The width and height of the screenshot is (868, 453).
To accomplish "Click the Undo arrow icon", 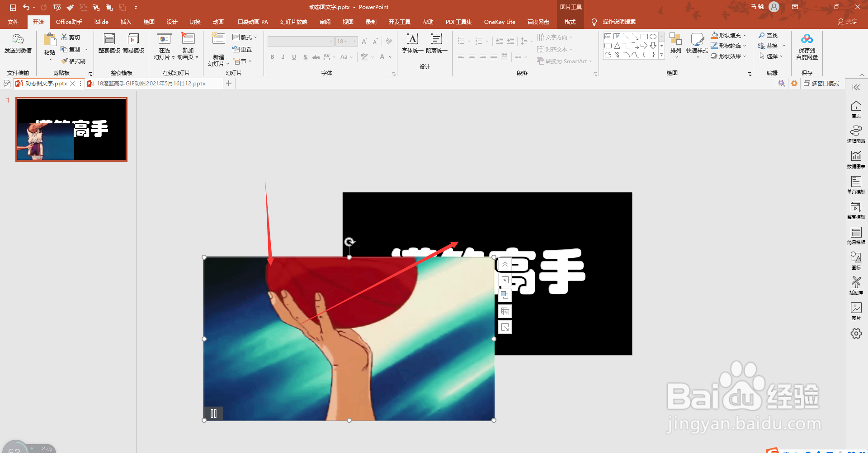I will [x=26, y=7].
